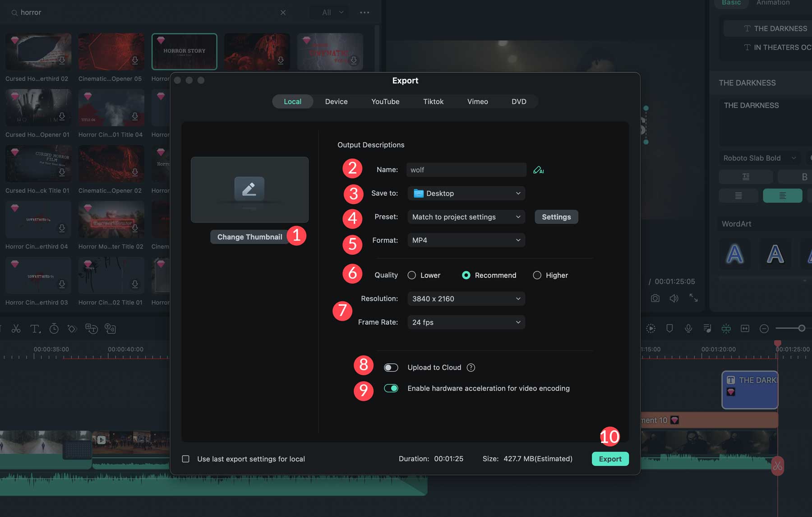The image size is (812, 517).
Task: Toggle Upload to Cloud on
Action: pos(391,367)
